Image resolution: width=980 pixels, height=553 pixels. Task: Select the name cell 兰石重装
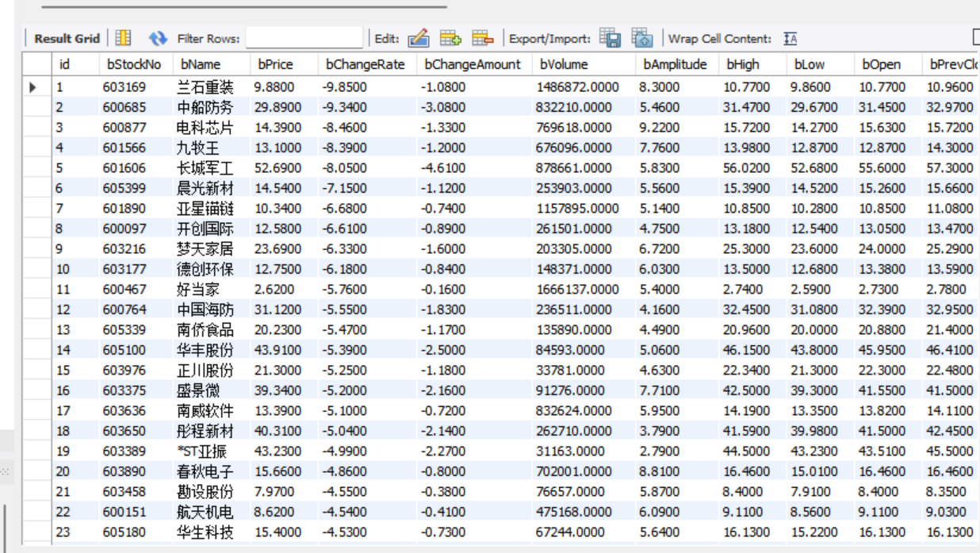205,87
